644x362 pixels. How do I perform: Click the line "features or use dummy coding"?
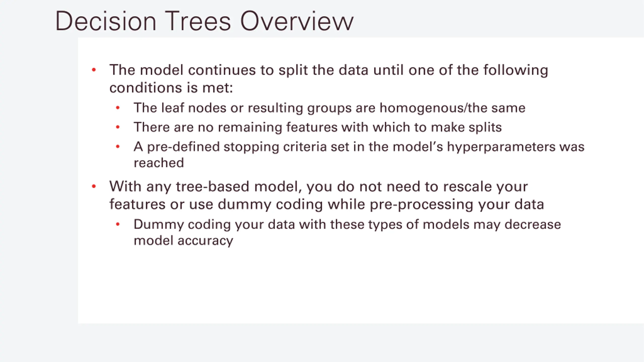coord(327,204)
